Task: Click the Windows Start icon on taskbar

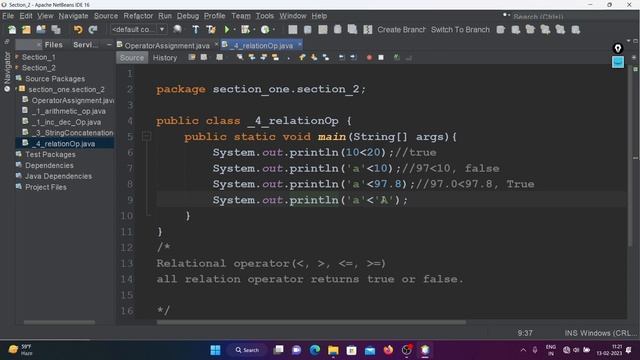Action: 215,350
